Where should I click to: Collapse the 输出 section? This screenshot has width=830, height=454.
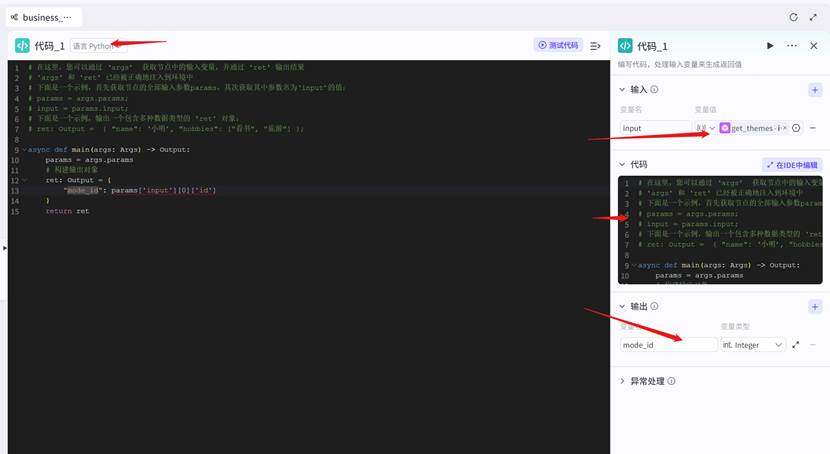[622, 306]
